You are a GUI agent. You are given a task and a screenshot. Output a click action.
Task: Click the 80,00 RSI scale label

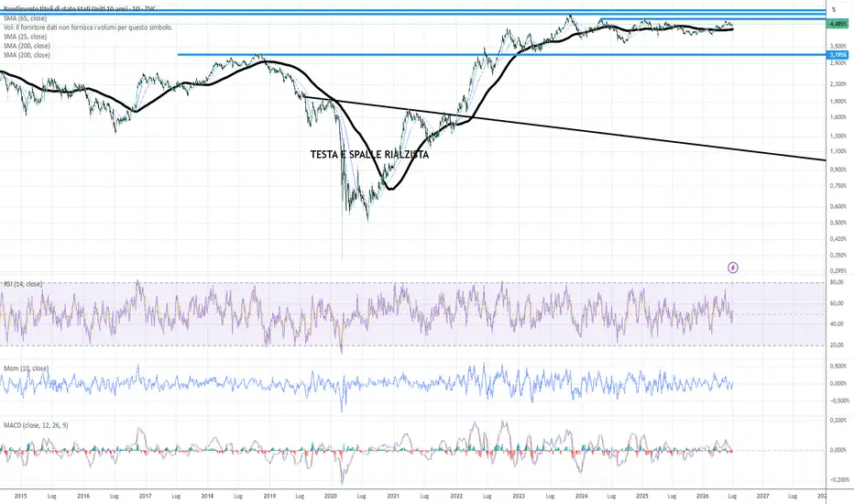point(838,282)
